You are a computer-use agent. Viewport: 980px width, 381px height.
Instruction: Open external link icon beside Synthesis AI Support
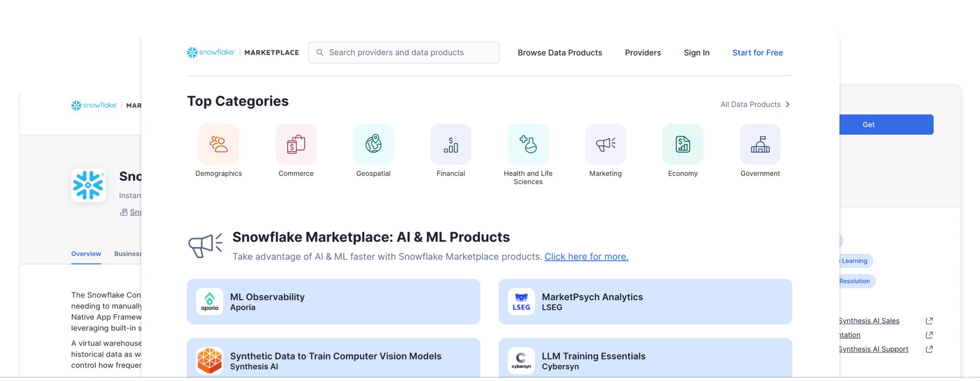[x=929, y=349]
